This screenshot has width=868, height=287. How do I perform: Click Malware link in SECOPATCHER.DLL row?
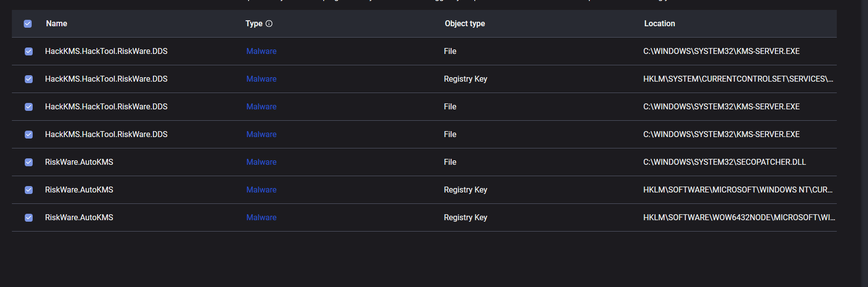[x=261, y=162]
